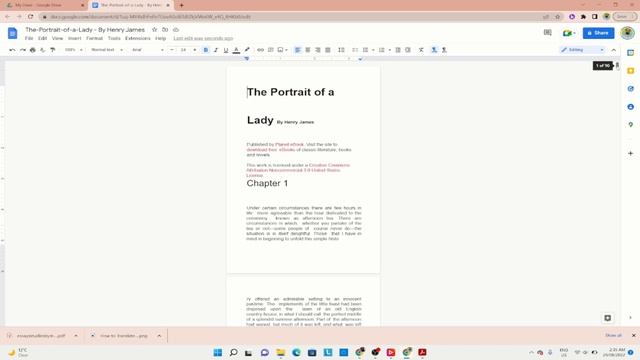The width and height of the screenshot is (640, 360).
Task: Check the cloud document status icon
Action: pos(176,30)
